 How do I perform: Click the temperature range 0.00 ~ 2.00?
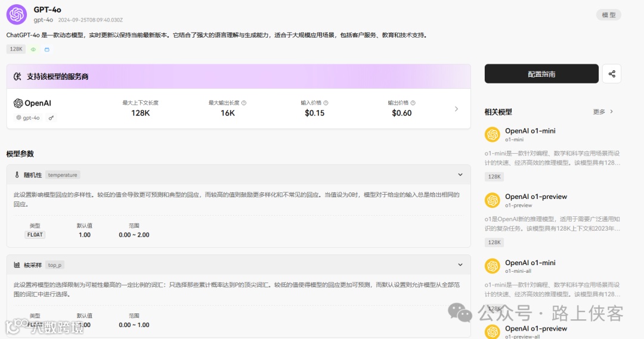tap(134, 235)
